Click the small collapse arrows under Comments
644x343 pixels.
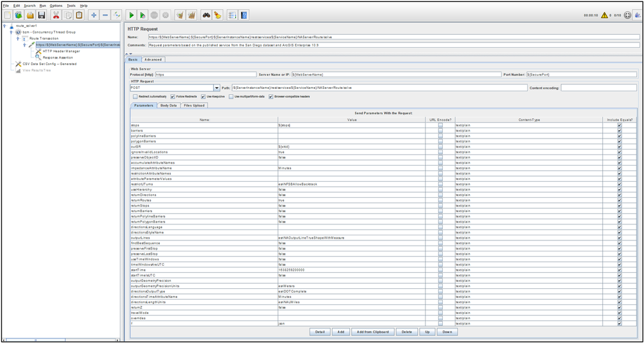click(x=128, y=54)
